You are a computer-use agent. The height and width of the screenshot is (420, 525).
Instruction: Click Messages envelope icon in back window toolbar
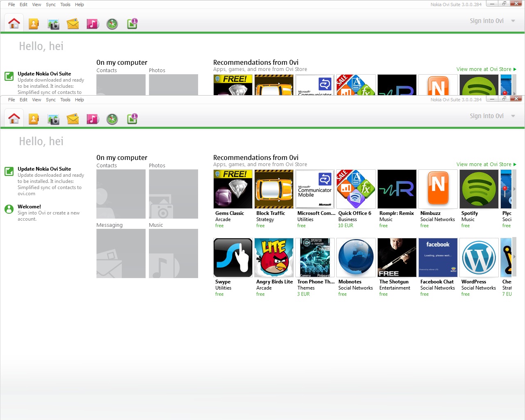coord(73,24)
